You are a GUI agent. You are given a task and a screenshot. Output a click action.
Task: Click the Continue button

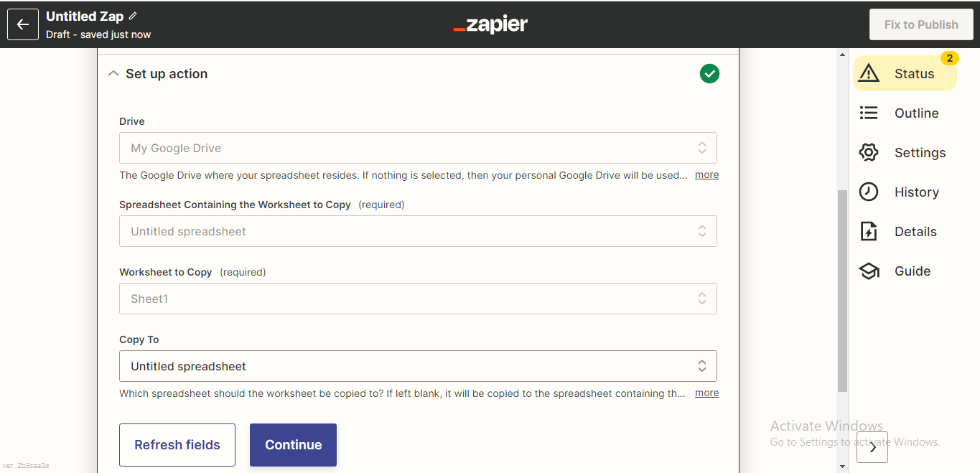tap(293, 445)
